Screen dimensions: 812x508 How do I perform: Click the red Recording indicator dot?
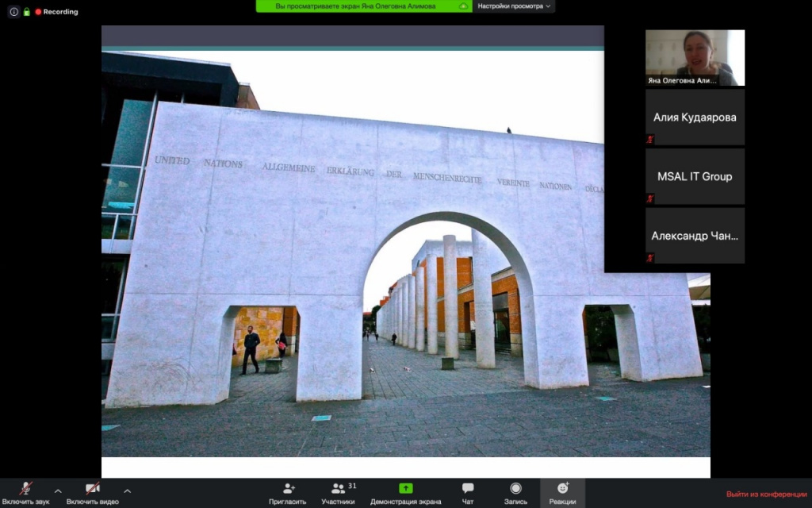click(x=38, y=11)
